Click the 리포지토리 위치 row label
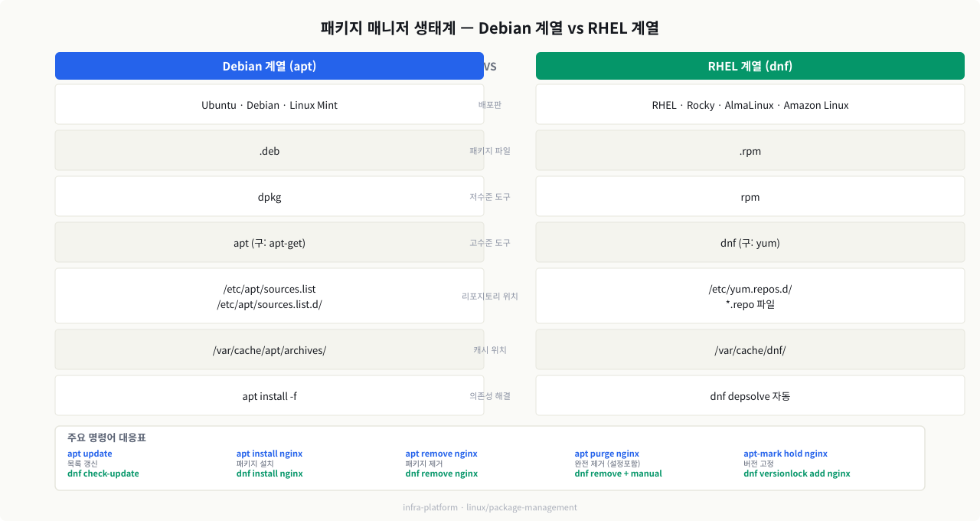Image resolution: width=980 pixels, height=521 pixels. [x=490, y=297]
